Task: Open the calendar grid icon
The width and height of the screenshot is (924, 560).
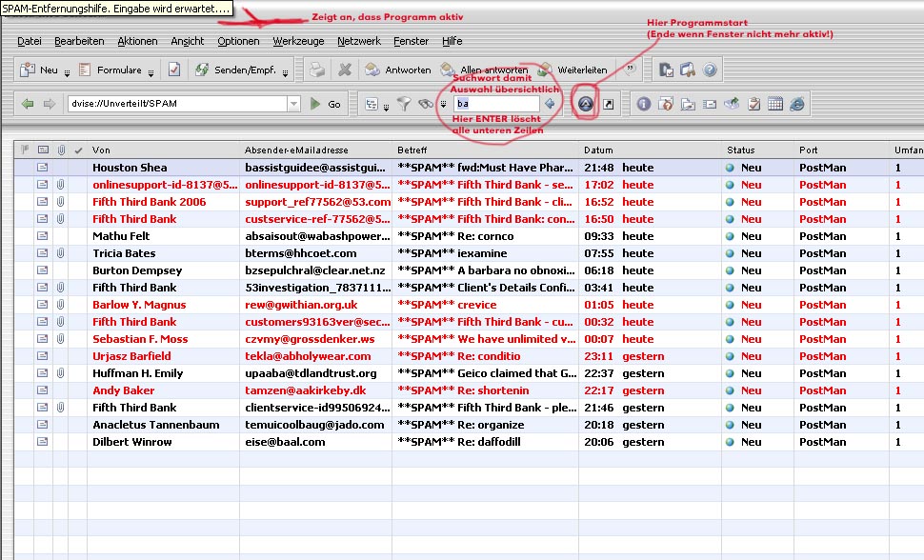Action: [775, 104]
